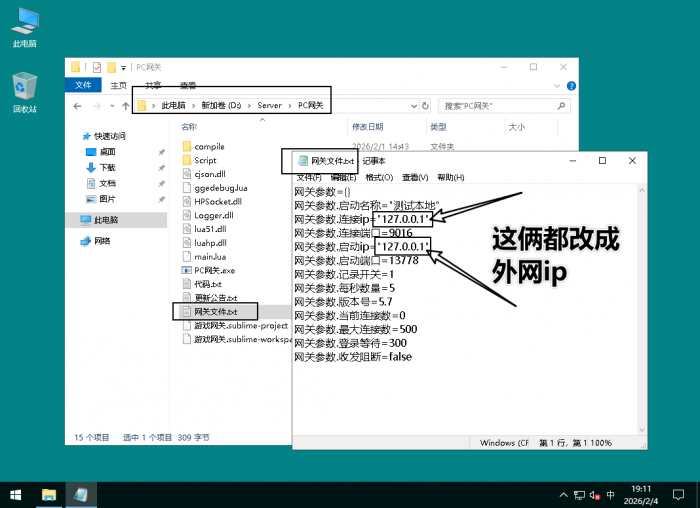Click the volume icon in system tray
This screenshot has width=700, height=508.
pos(594,495)
